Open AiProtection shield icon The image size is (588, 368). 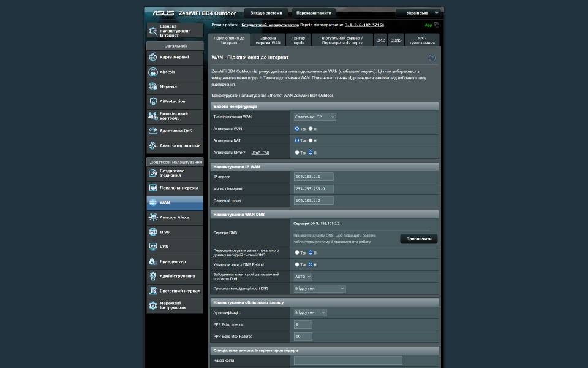tap(153, 101)
